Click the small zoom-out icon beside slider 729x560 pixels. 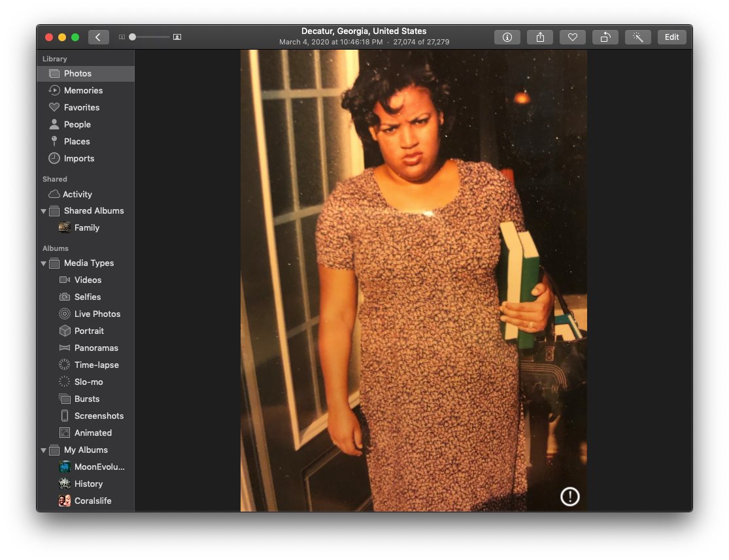[122, 37]
